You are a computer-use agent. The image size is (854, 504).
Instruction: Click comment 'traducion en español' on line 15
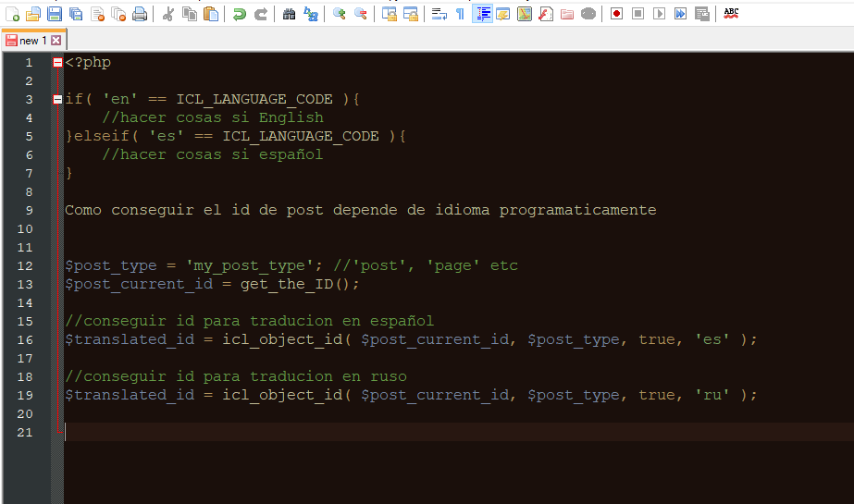coord(341,322)
